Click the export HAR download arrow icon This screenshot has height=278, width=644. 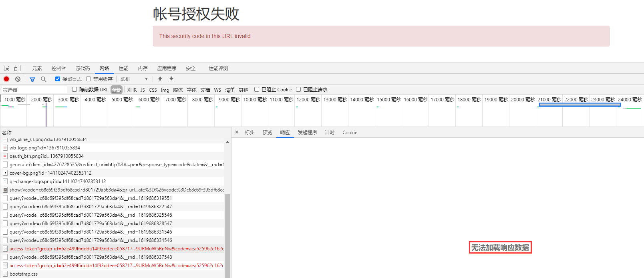tap(171, 79)
